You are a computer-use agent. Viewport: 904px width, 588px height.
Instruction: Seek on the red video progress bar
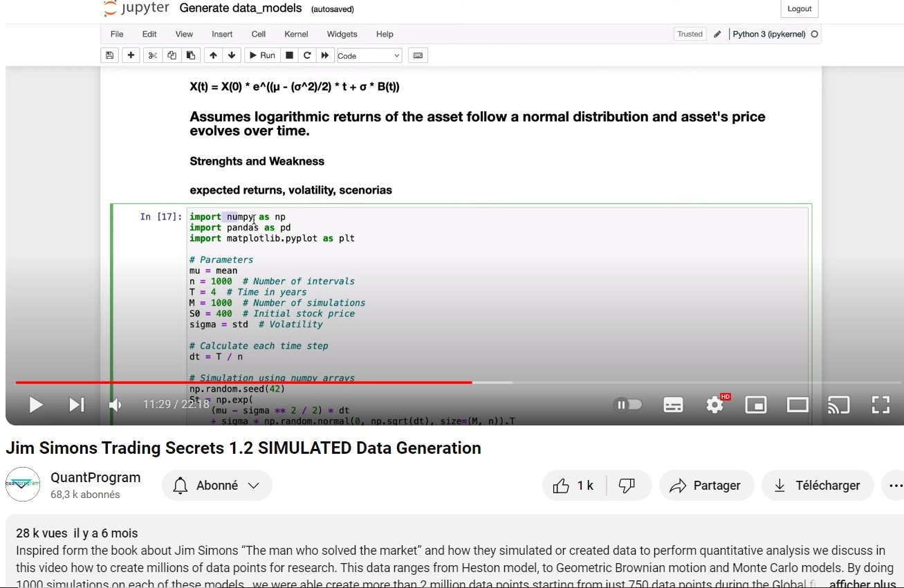coord(277,382)
